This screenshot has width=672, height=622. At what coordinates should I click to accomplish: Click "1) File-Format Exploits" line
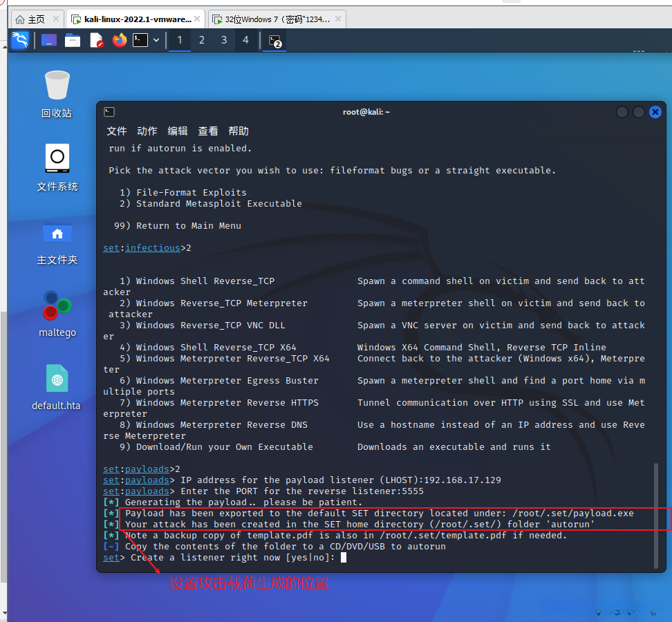(x=183, y=193)
